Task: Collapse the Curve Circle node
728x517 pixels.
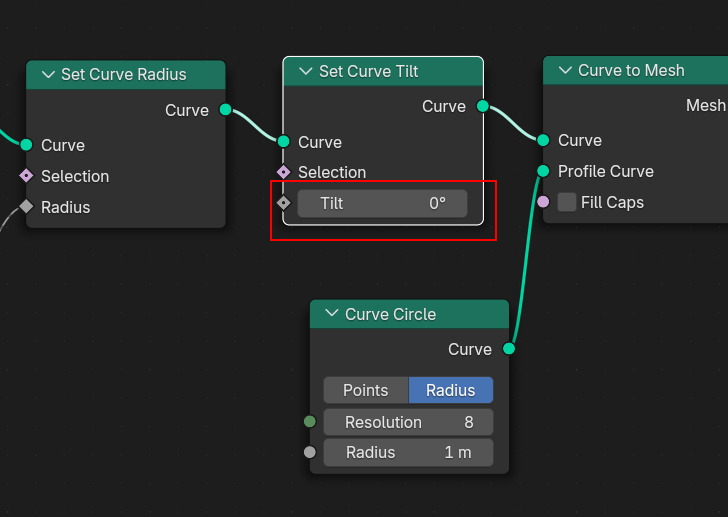Action: pyautogui.click(x=332, y=313)
